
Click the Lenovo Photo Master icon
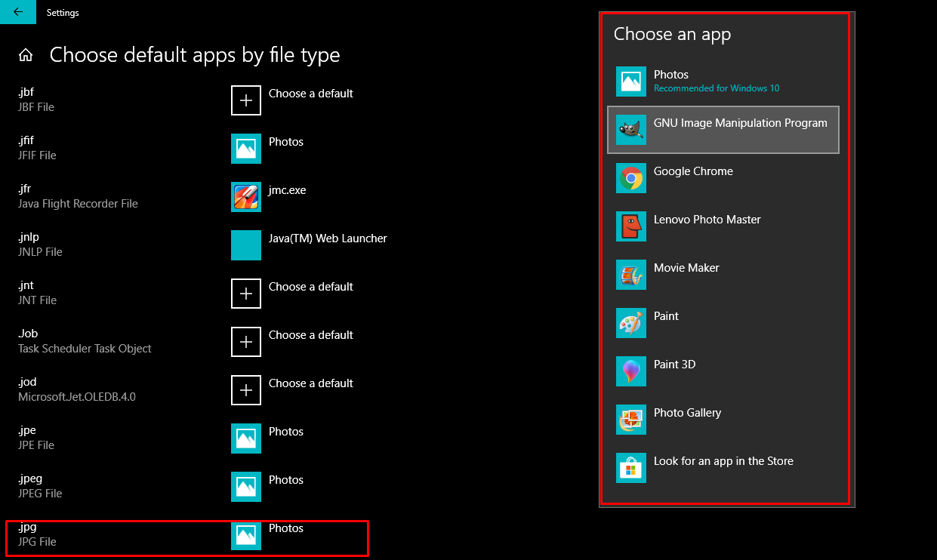point(631,226)
